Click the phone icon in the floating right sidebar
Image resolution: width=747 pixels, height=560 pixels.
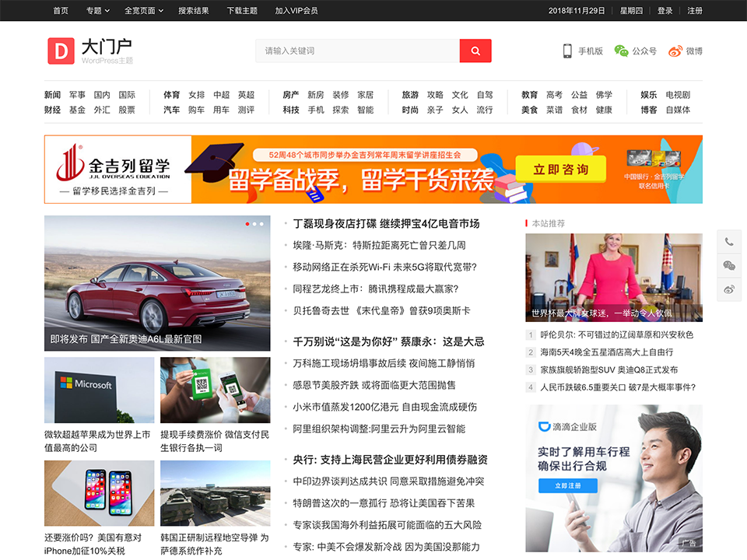point(729,241)
